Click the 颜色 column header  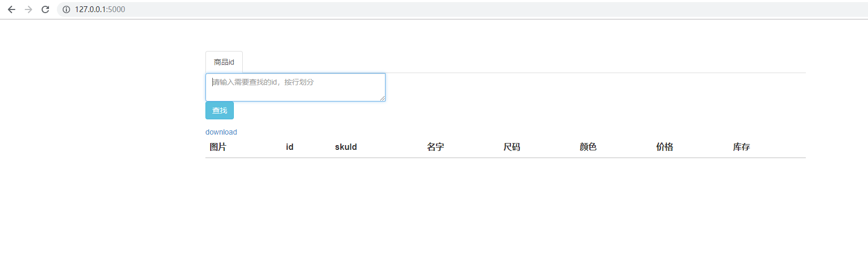tap(588, 147)
